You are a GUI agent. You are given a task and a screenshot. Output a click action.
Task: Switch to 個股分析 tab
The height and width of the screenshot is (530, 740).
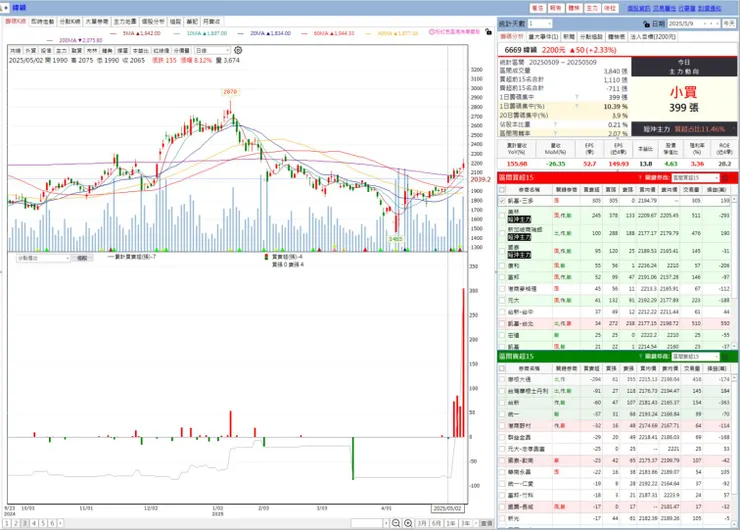click(x=153, y=21)
